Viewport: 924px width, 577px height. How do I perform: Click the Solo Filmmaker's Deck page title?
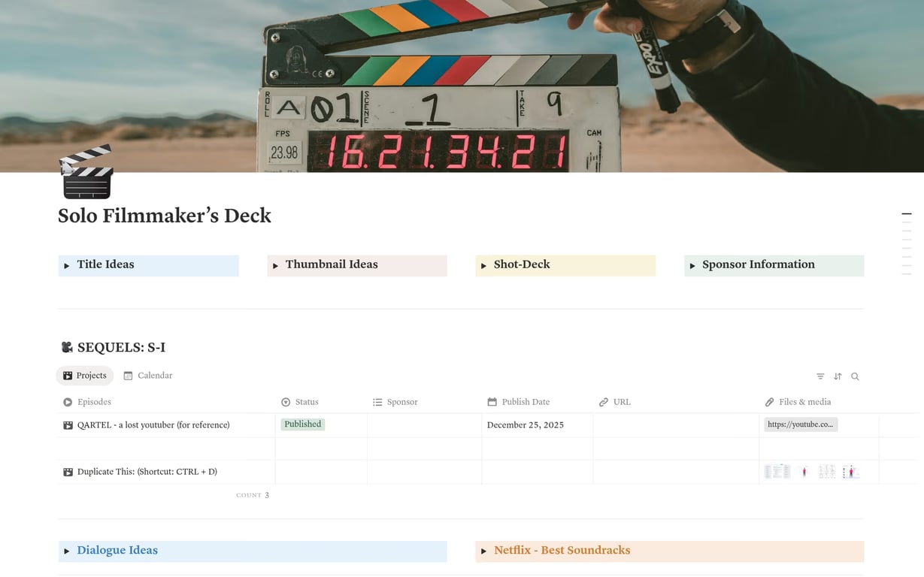164,216
